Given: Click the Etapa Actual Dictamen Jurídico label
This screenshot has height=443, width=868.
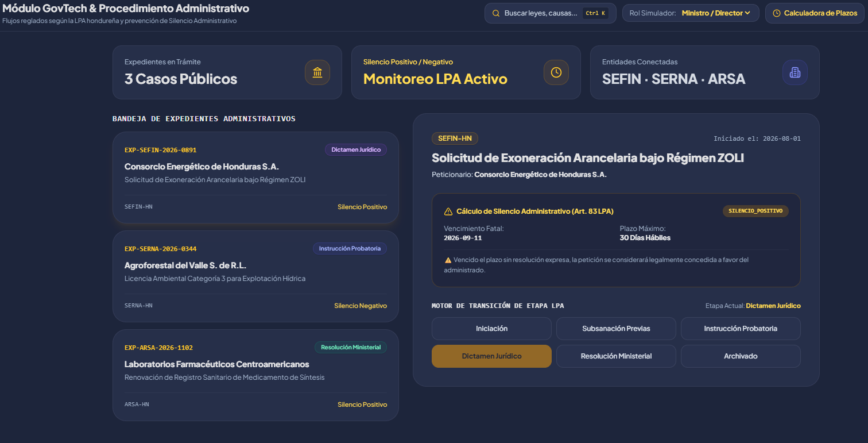Looking at the screenshot, I should pyautogui.click(x=753, y=306).
